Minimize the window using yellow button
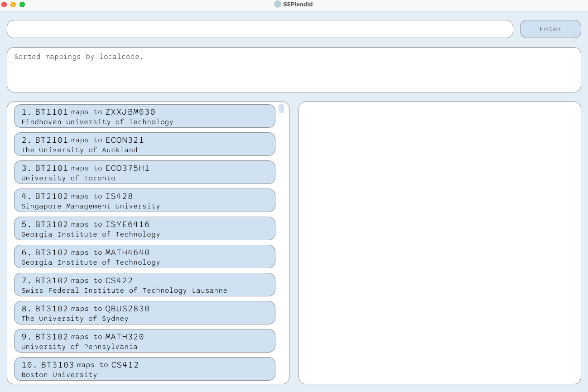This screenshot has width=588, height=392. coord(13,5)
